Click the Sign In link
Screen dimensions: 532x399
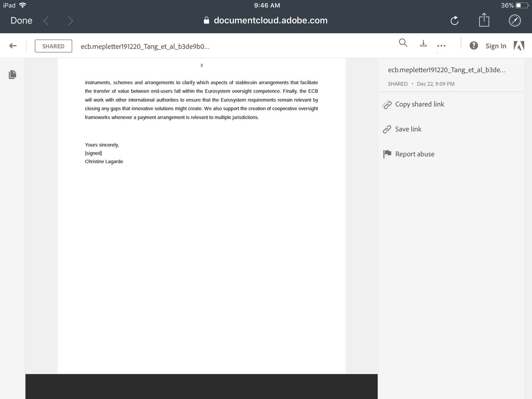[x=496, y=46]
